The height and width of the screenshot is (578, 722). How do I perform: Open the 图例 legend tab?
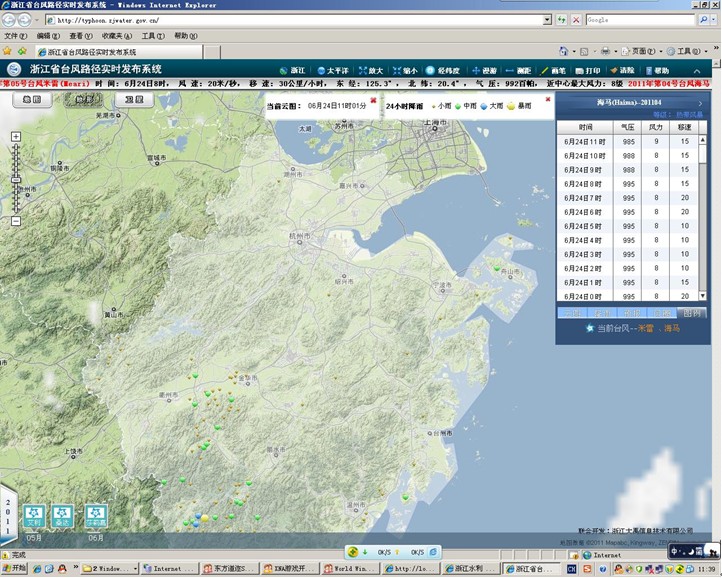pyautogui.click(x=692, y=313)
